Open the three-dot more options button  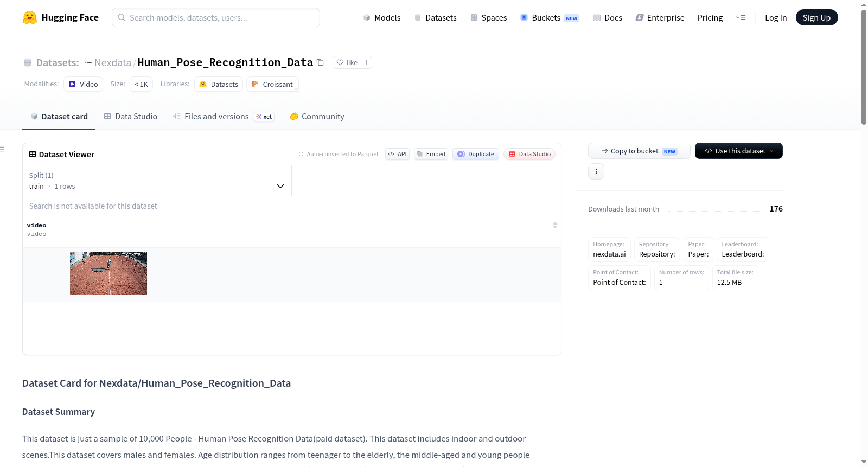(596, 171)
